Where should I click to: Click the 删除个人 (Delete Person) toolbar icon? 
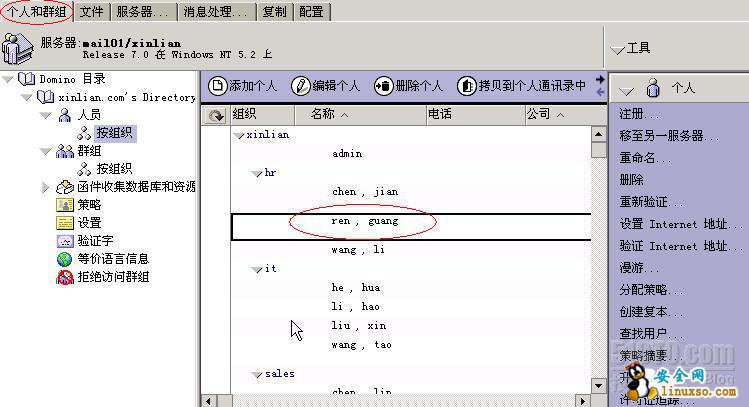point(383,86)
